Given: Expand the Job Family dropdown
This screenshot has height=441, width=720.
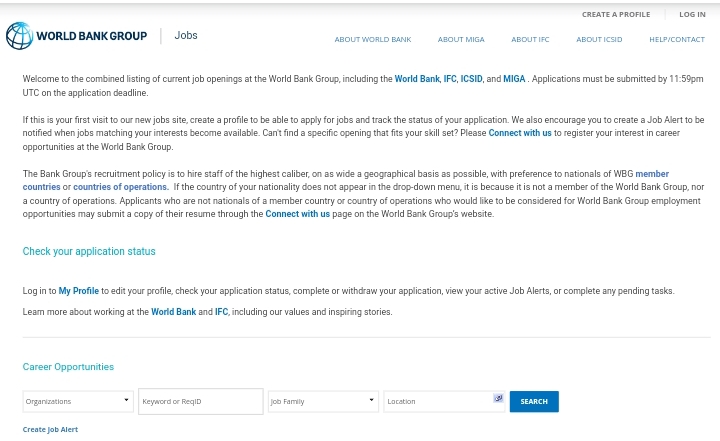Looking at the screenshot, I should pyautogui.click(x=322, y=401).
